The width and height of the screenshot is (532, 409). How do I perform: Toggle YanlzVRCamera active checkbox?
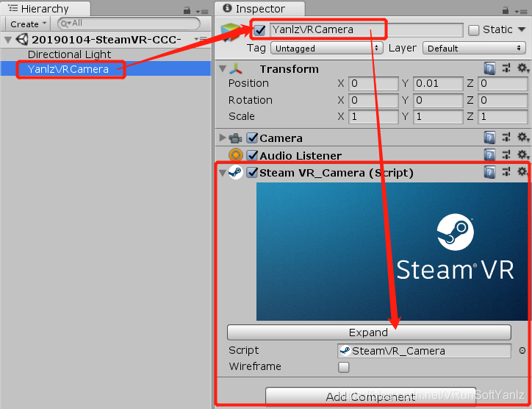click(259, 30)
